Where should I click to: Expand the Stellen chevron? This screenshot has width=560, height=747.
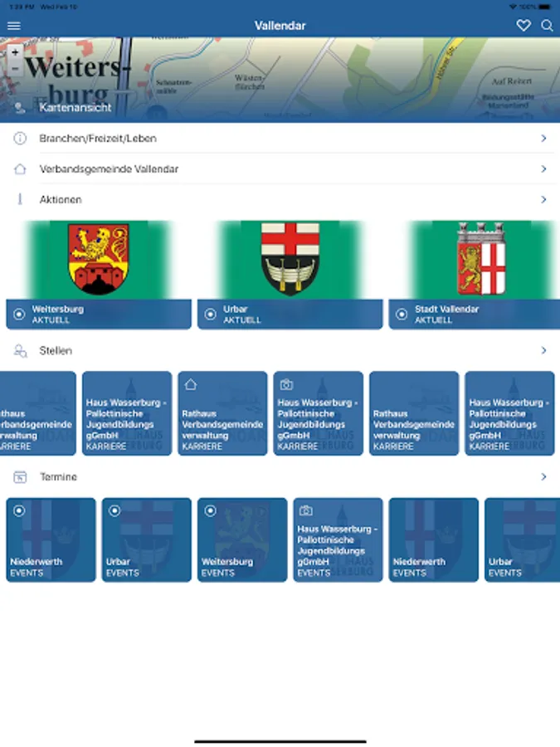click(x=543, y=350)
